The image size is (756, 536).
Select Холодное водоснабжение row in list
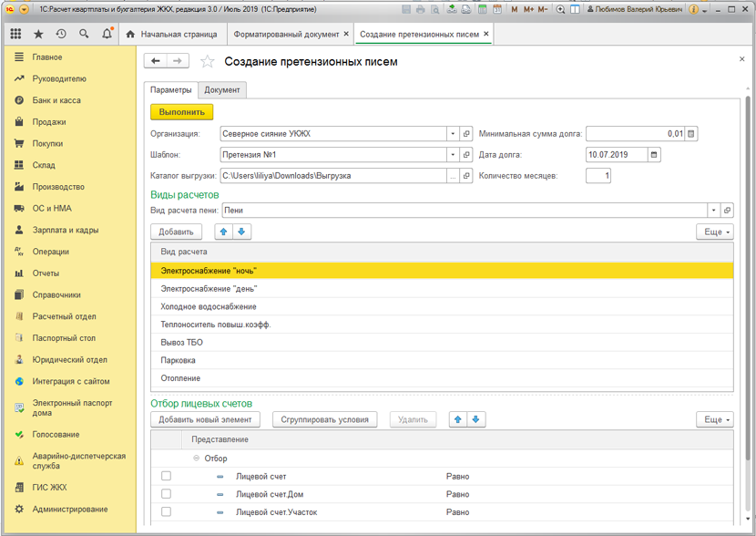coord(209,307)
